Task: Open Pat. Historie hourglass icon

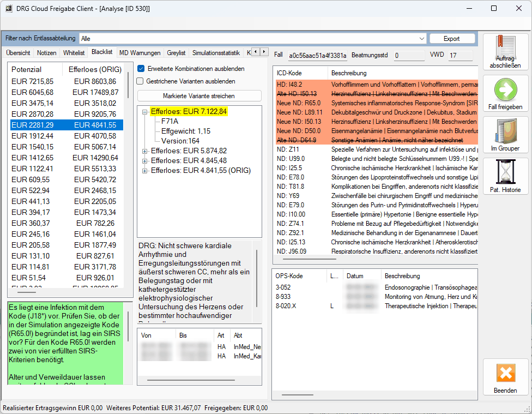Action: click(x=505, y=172)
